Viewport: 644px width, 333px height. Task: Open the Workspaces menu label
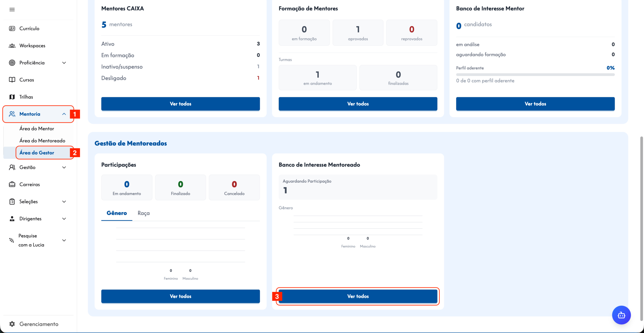pos(32,46)
